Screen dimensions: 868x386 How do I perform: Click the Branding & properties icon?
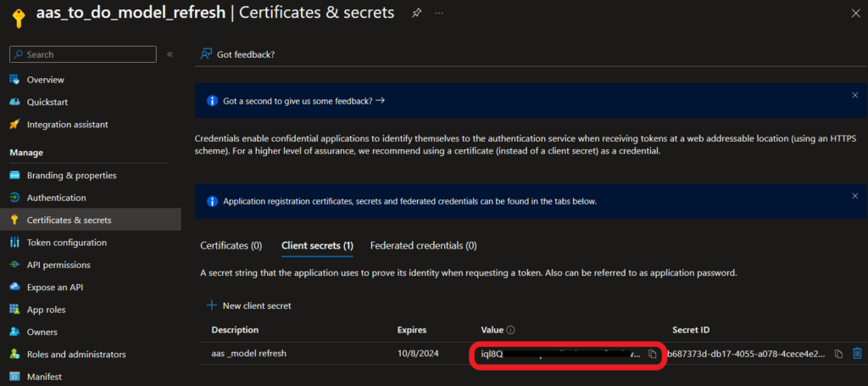15,176
